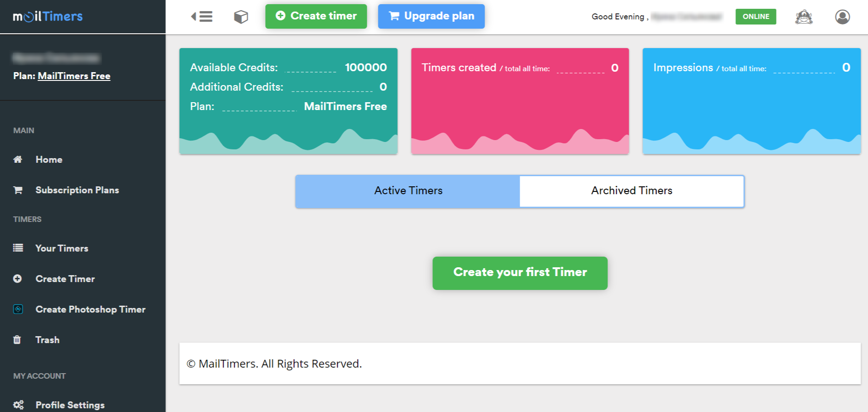Click the 3D box icon in top bar
The height and width of the screenshot is (412, 868).
[241, 17]
